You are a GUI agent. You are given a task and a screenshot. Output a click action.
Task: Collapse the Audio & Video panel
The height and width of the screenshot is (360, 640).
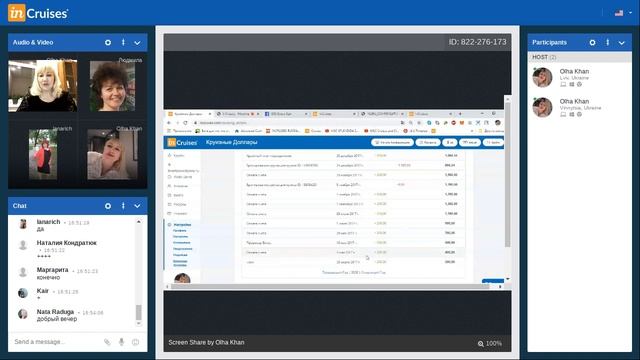point(137,43)
